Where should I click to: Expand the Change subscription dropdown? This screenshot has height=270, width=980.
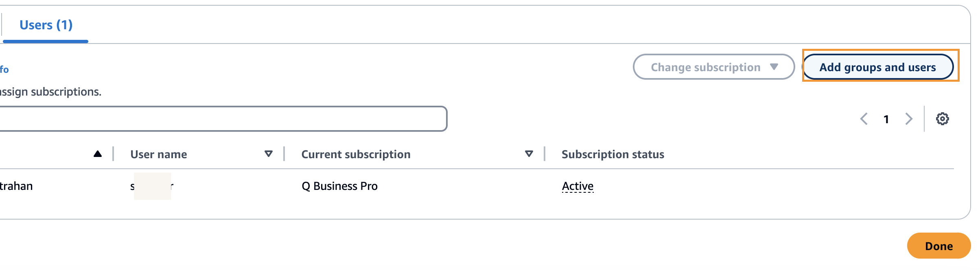click(714, 67)
